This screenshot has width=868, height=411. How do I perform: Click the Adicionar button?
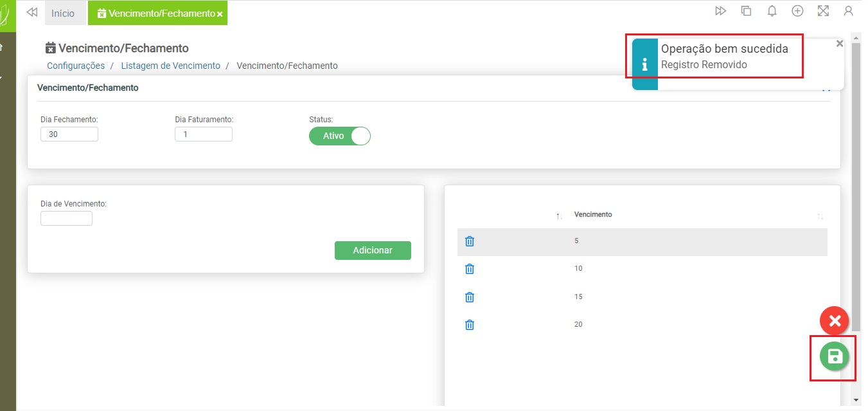[x=373, y=250]
